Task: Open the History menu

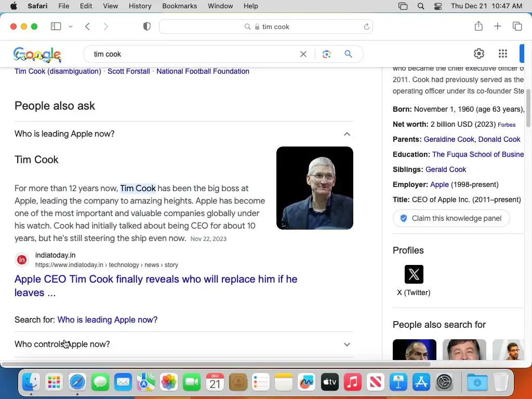Action: [140, 6]
